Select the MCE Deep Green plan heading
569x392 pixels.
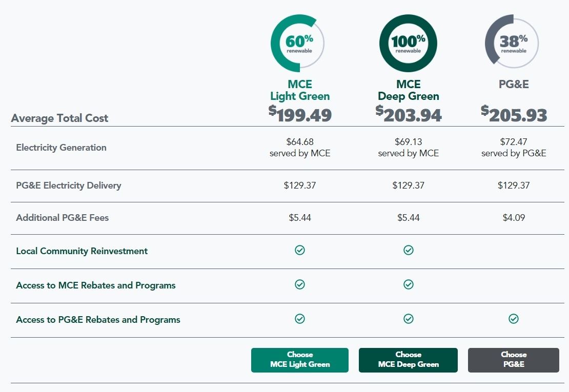pyautogui.click(x=409, y=90)
